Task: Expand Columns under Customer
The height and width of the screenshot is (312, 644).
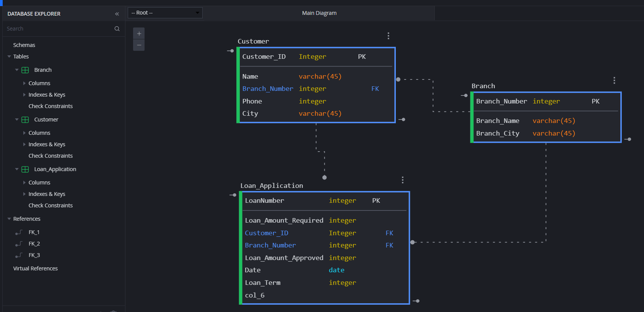Action: 24,133
